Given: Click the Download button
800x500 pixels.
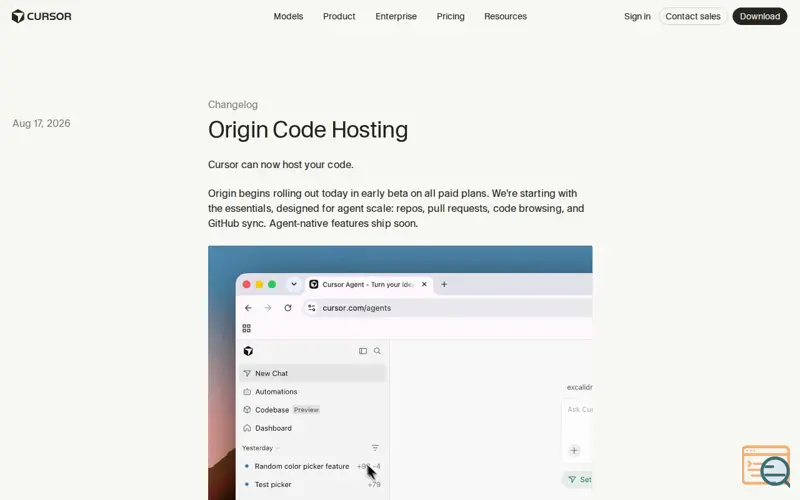Looking at the screenshot, I should [x=760, y=16].
